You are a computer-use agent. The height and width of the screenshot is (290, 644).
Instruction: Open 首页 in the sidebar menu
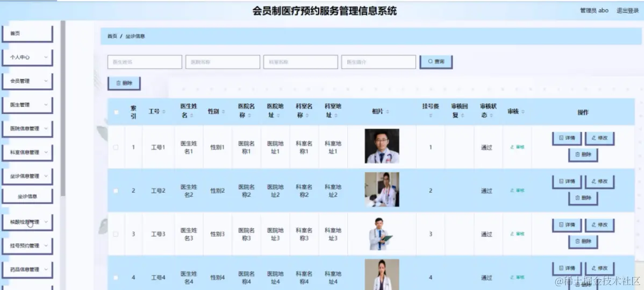27,34
